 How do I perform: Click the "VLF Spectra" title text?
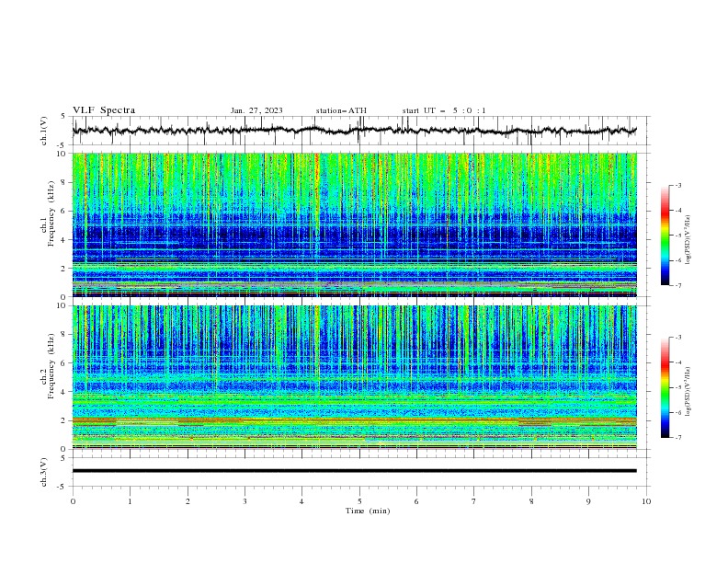(x=104, y=110)
